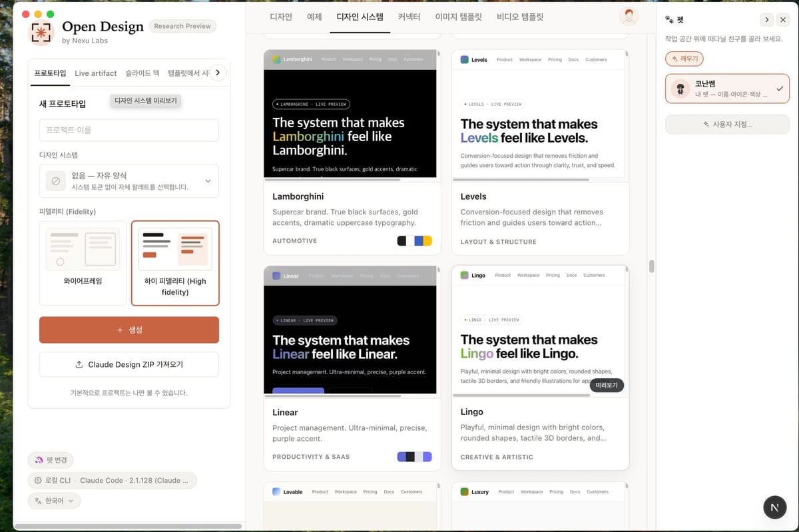Open the 디자인 시스템 dropdown
The image size is (799, 532).
click(129, 181)
